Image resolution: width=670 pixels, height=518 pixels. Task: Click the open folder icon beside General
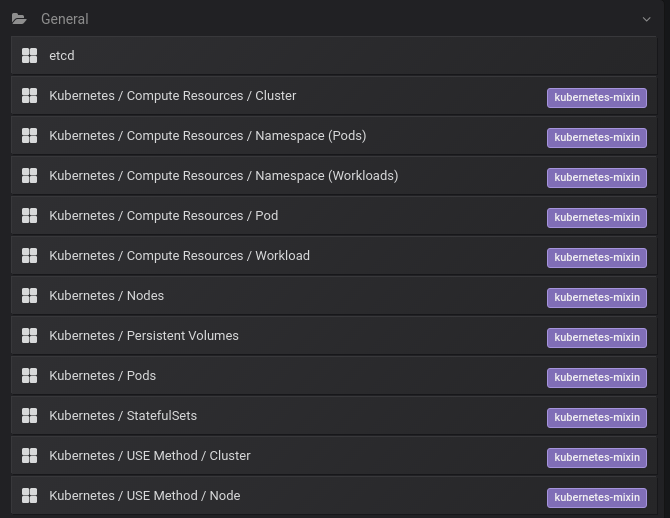19,19
